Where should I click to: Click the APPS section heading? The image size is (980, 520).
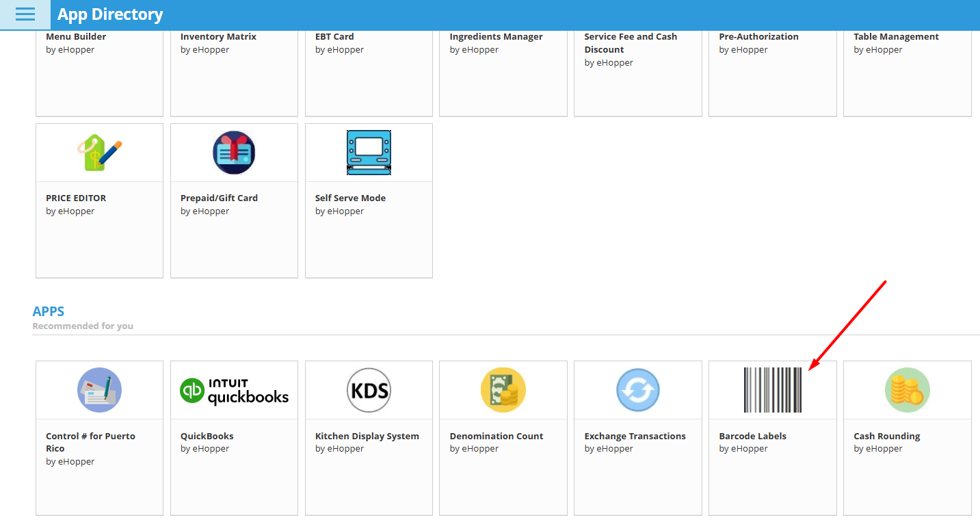(x=49, y=311)
